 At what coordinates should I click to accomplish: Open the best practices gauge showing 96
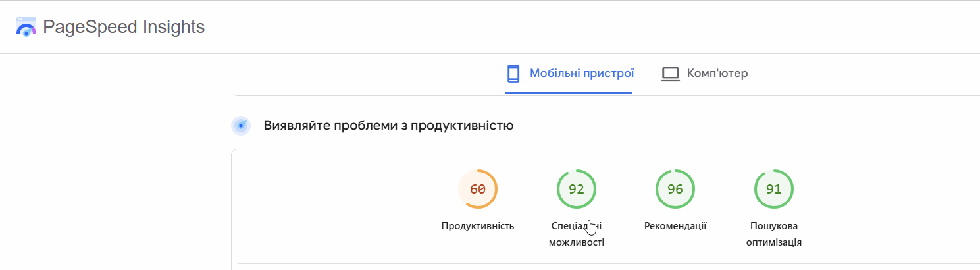click(x=675, y=189)
